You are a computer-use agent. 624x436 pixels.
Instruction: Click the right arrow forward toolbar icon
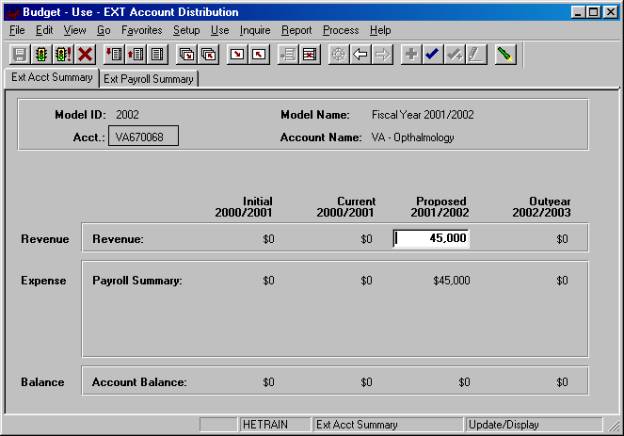pyautogui.click(x=382, y=54)
